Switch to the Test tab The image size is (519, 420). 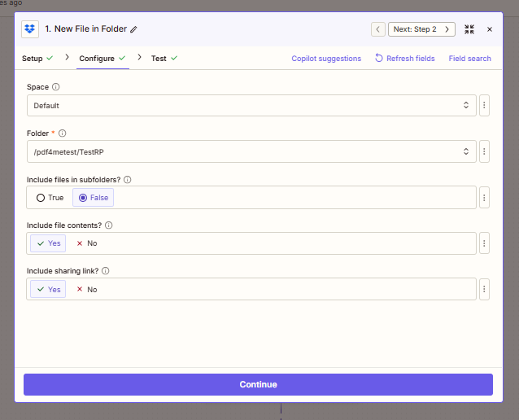pos(159,59)
